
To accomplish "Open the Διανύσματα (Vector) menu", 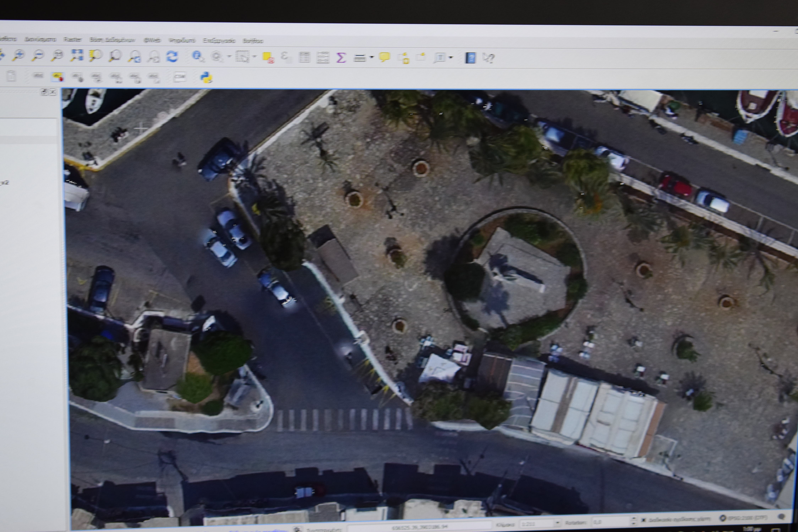I will (x=40, y=39).
